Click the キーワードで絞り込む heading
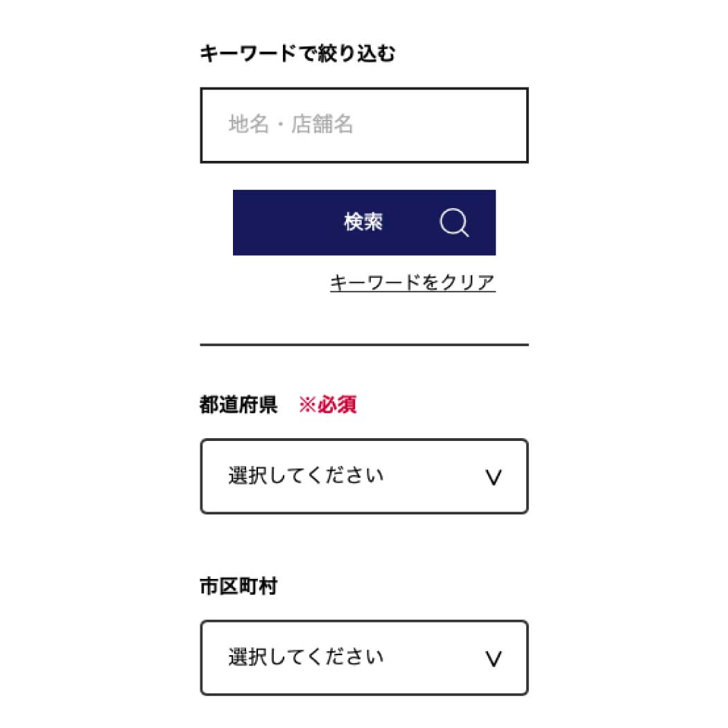This screenshot has width=728, height=728. pyautogui.click(x=297, y=54)
